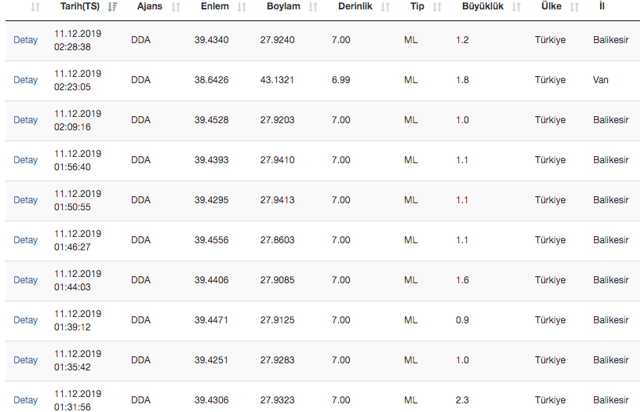Open Detay for the Van earthquake
The width and height of the screenshot is (640, 412).
point(25,80)
